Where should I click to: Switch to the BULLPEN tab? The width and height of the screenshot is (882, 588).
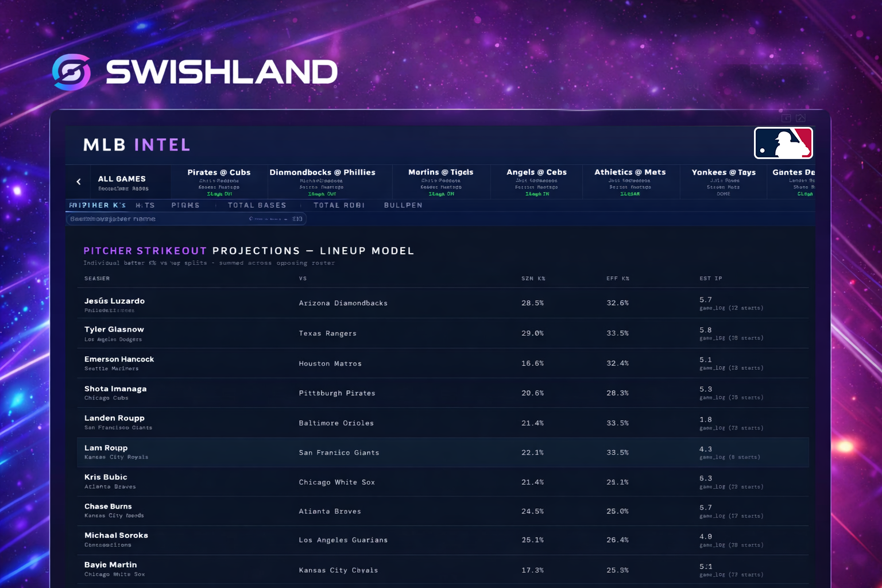403,205
